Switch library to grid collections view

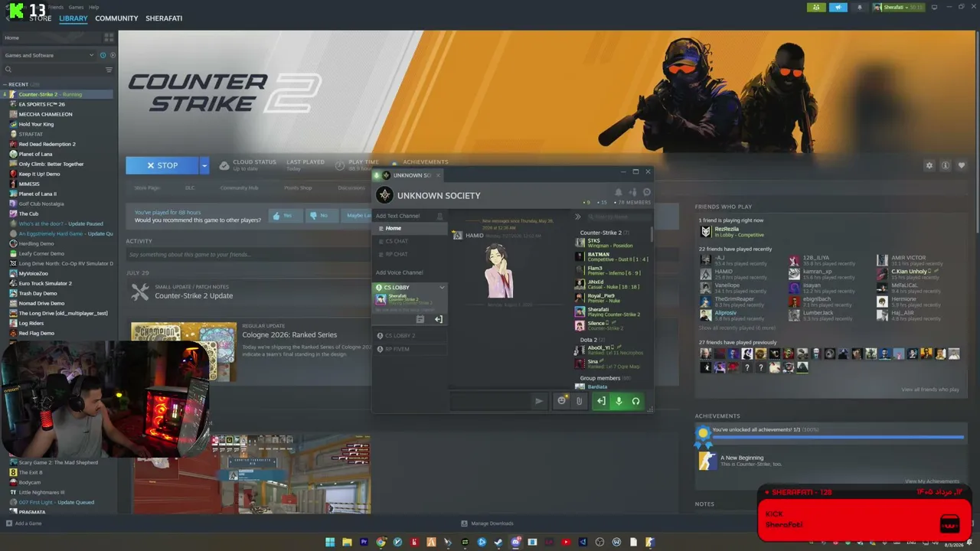109,37
